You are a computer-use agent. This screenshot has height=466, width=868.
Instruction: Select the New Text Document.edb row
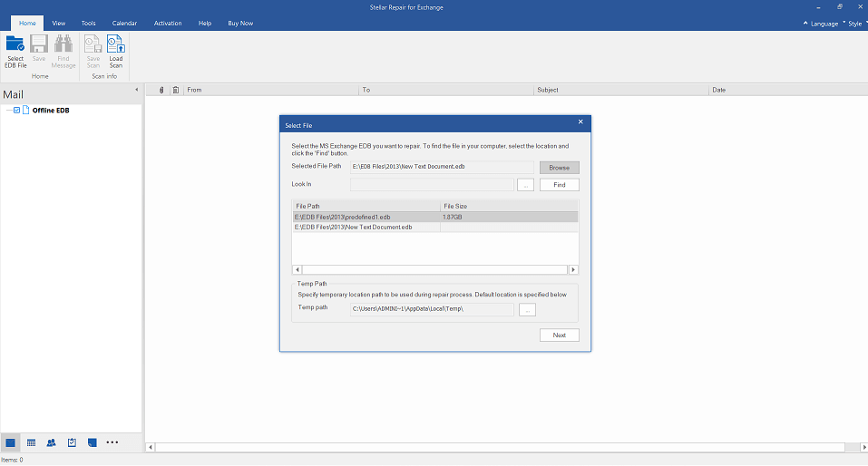[x=435, y=227]
